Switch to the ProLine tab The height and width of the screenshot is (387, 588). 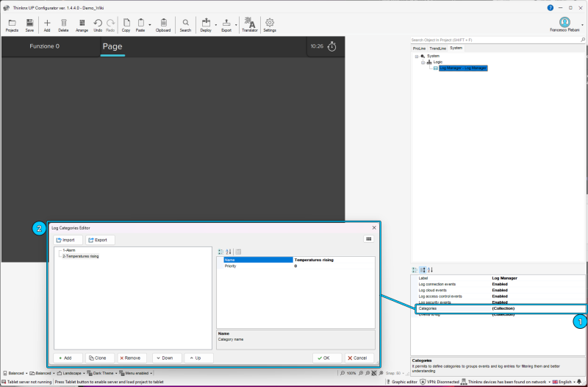[419, 49]
